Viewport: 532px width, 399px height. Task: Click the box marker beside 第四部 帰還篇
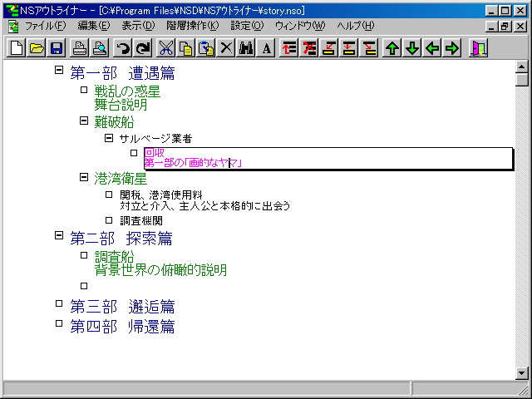59,323
